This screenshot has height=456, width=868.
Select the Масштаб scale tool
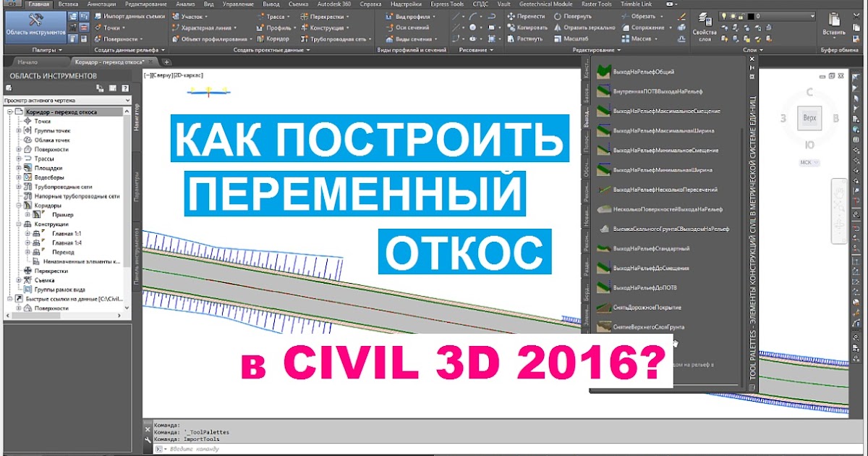569,38
